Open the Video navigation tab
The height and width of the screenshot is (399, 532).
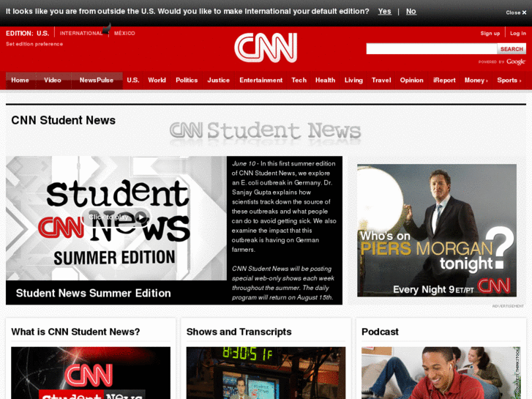[x=53, y=81]
